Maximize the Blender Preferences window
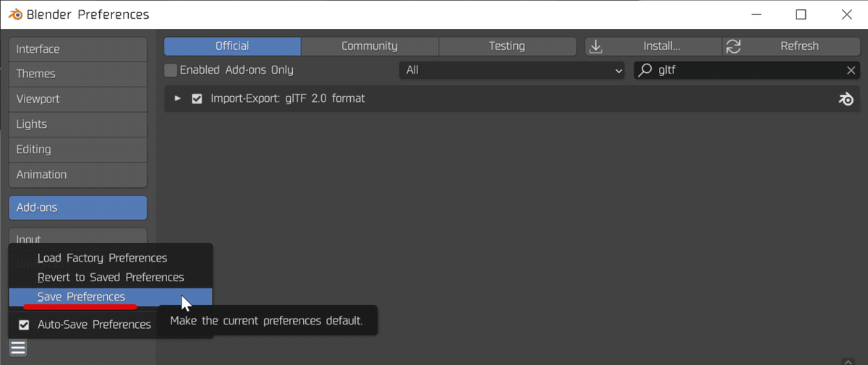The height and width of the screenshot is (365, 868). click(801, 14)
